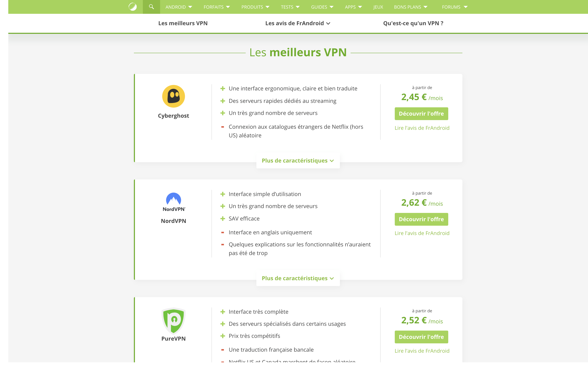Open the GUIDES dropdown menu
Screen dimensions: 588x372
point(322,7)
